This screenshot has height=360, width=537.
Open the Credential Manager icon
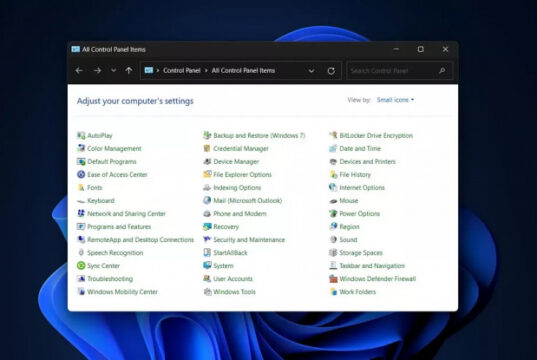[207, 148]
